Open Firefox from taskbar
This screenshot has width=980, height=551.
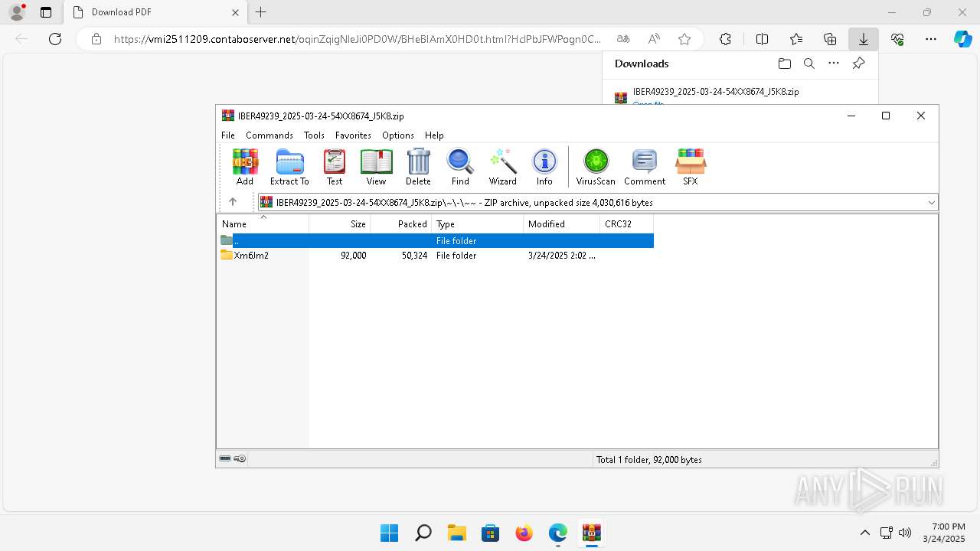pos(524,533)
